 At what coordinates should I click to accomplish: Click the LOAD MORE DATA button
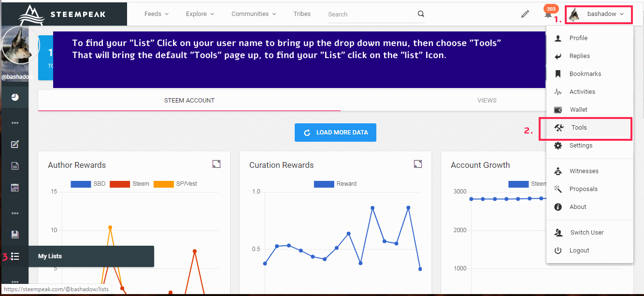[335, 133]
